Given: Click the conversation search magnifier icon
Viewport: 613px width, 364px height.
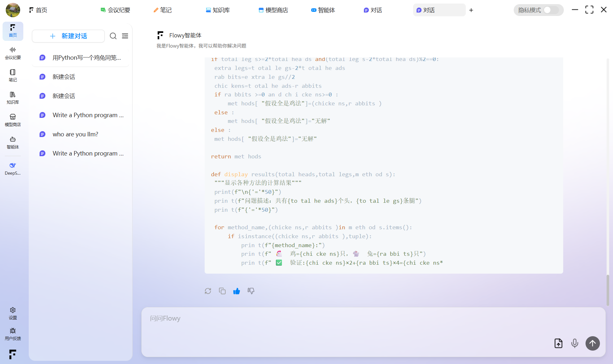Looking at the screenshot, I should click(113, 36).
